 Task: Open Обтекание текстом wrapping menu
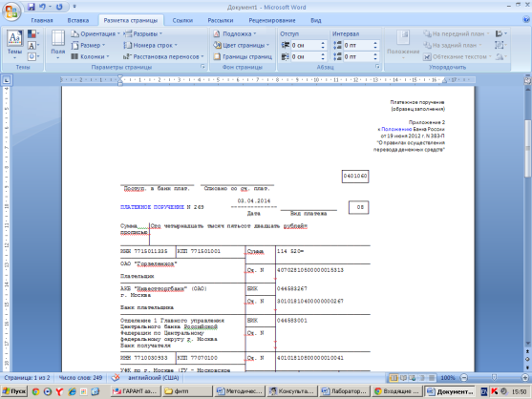coord(457,56)
